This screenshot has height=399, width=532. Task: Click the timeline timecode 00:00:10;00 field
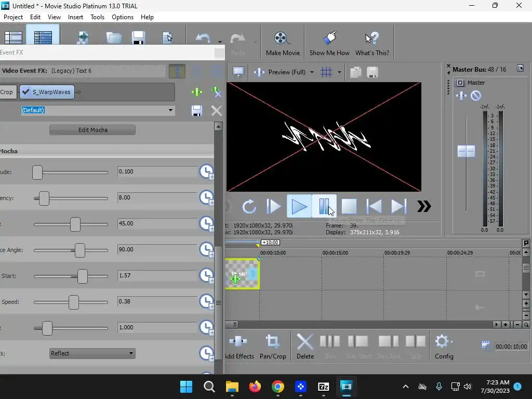511,347
